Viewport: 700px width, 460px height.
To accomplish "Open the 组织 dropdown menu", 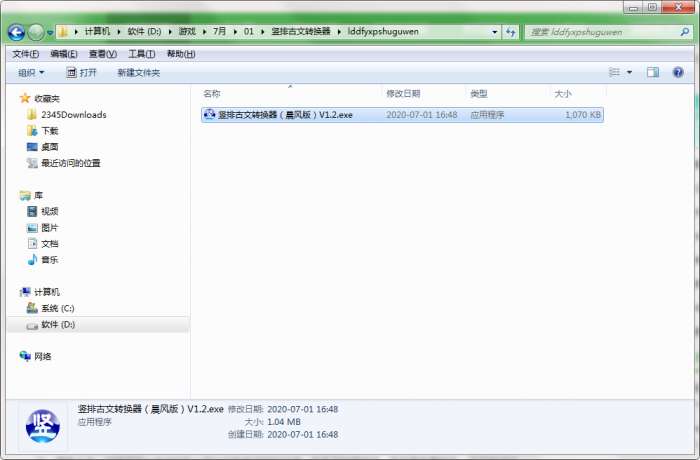I will (31, 73).
